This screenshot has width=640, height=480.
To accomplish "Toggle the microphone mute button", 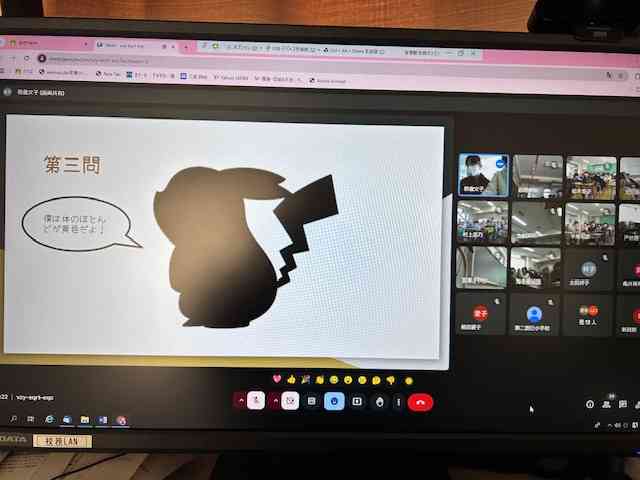I will 256,401.
